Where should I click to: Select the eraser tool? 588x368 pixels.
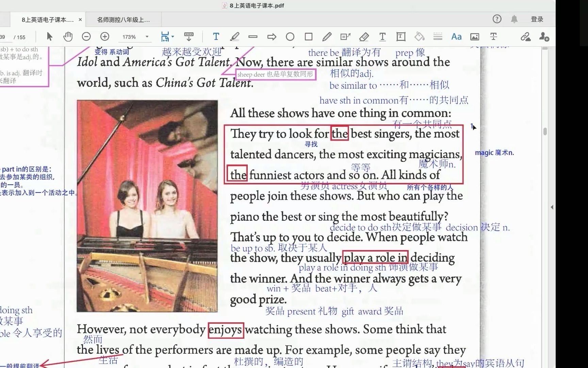click(364, 36)
